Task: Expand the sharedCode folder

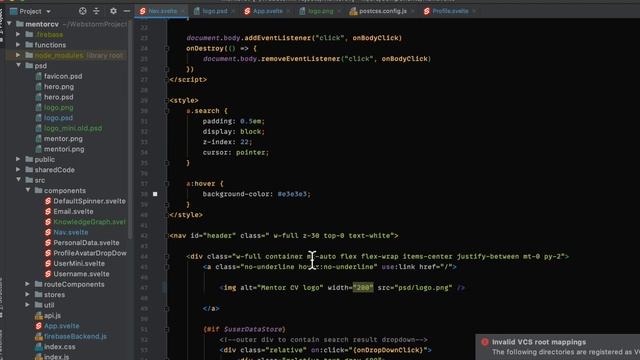Action: [x=18, y=169]
